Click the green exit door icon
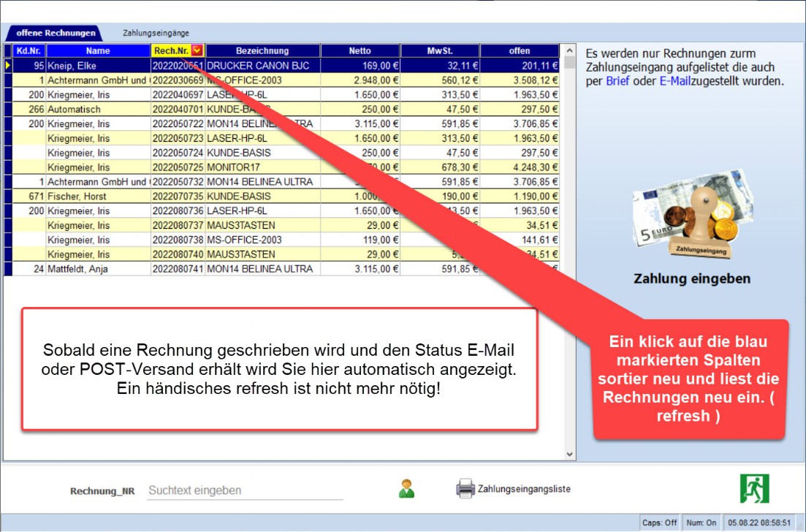Image resolution: width=806 pixels, height=532 pixels. tap(754, 488)
